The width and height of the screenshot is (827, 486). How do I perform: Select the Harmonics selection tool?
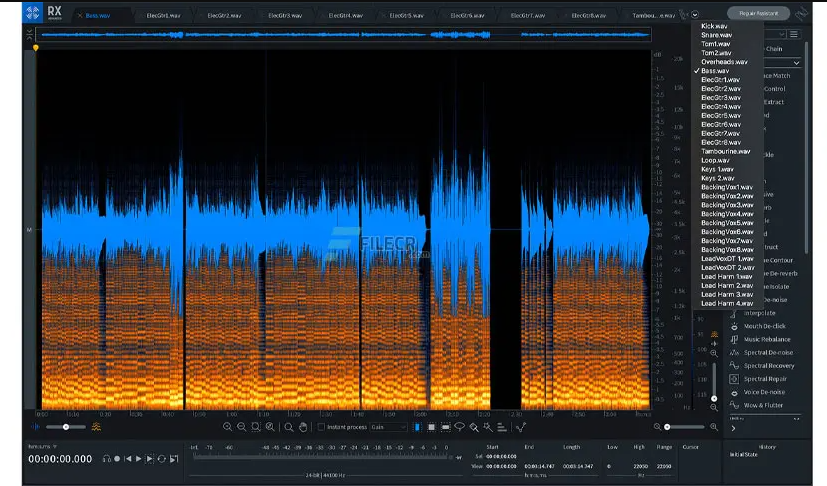tap(502, 427)
